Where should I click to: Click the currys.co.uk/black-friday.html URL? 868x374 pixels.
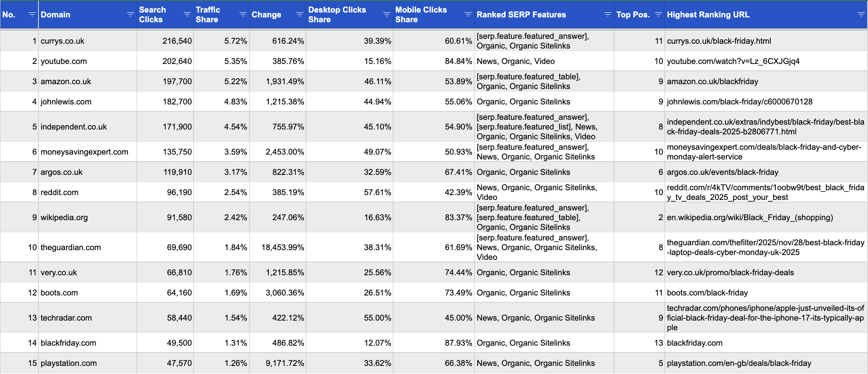coord(719,41)
